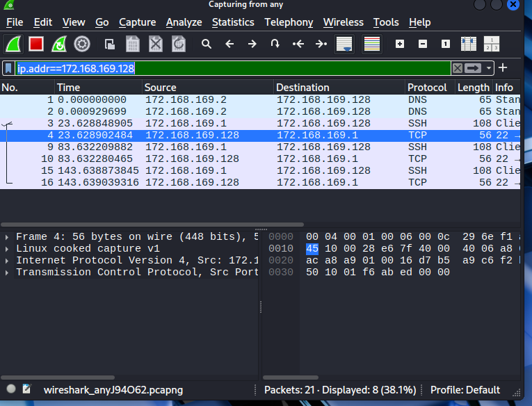Reset pane layout icon
This screenshot has width=532, height=406.
pyautogui.click(x=491, y=44)
